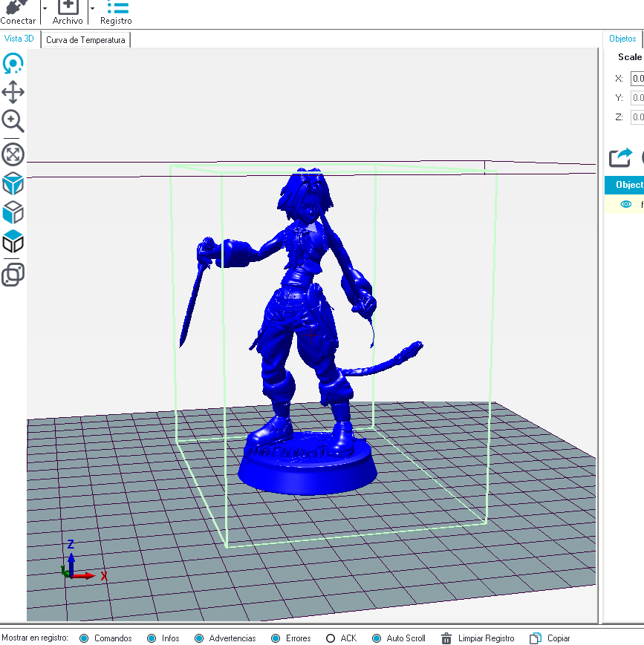
Task: Open the Archivo dropdown arrow
Action: point(92,7)
